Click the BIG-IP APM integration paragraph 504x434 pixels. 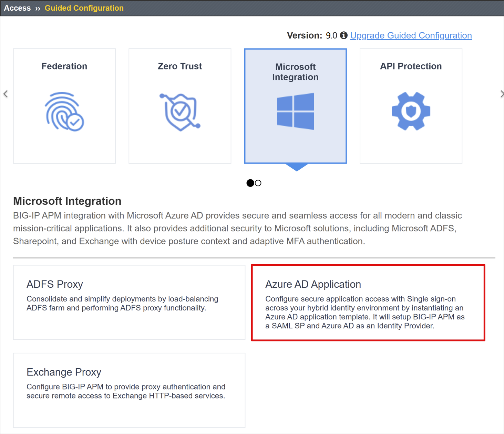tap(238, 228)
